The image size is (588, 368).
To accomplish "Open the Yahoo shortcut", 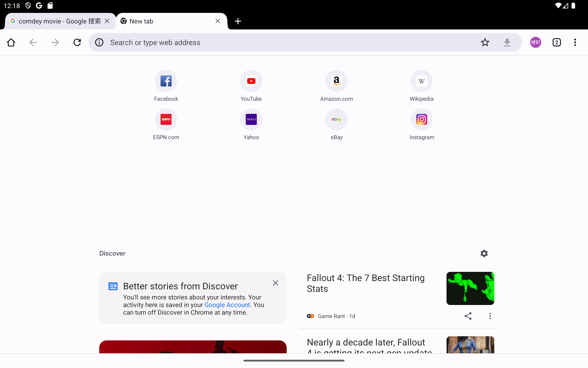I will coord(251,124).
